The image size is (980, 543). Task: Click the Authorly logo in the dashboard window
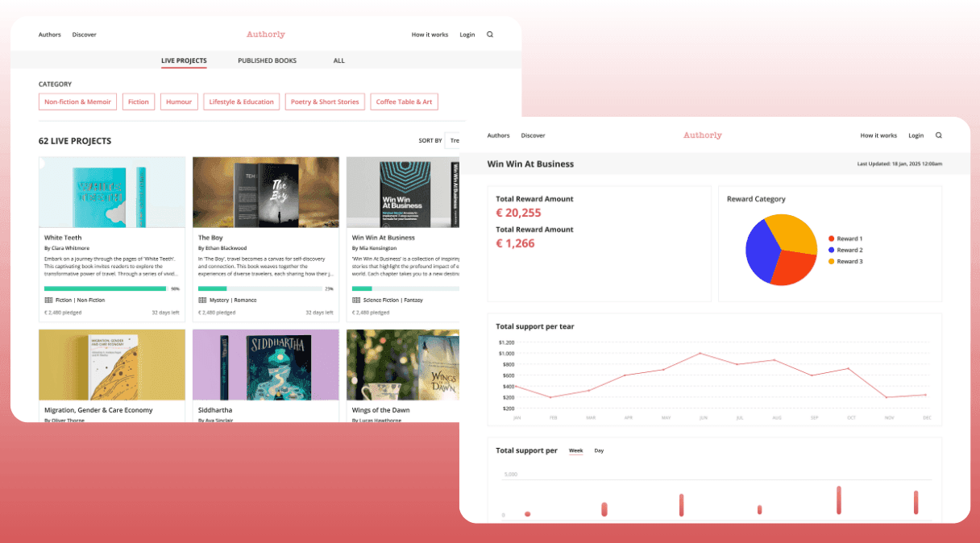pos(703,135)
